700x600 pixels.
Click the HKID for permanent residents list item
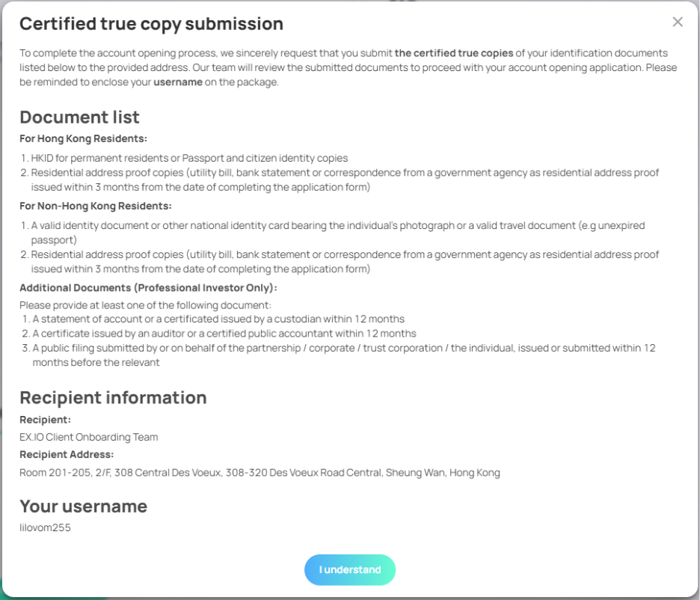tap(189, 158)
